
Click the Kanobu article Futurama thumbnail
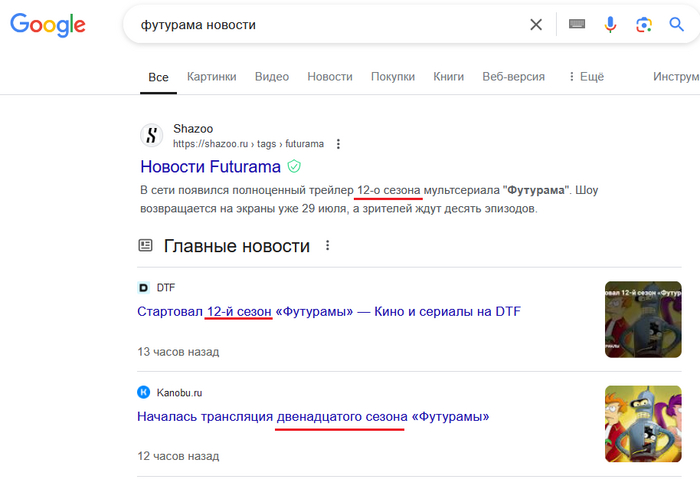pyautogui.click(x=643, y=424)
